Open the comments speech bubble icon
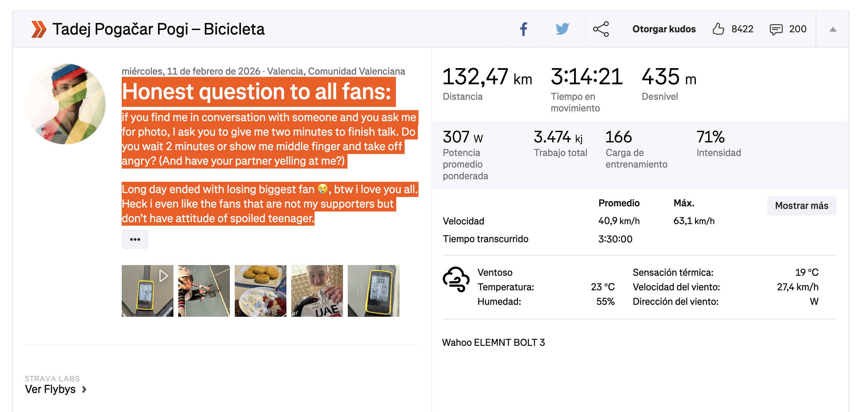Image resolution: width=868 pixels, height=412 pixels. 776,29
